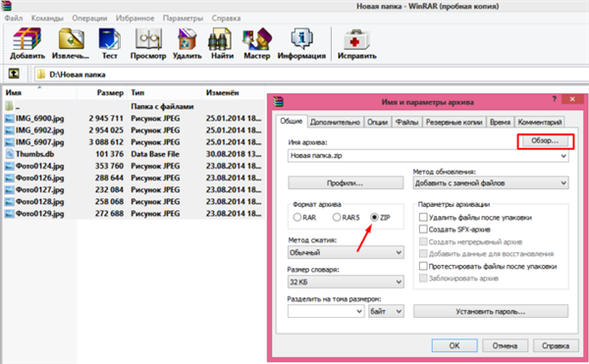Click the Thumbs.db file icon
Viewport: 589px width, 364px height.
[x=10, y=154]
